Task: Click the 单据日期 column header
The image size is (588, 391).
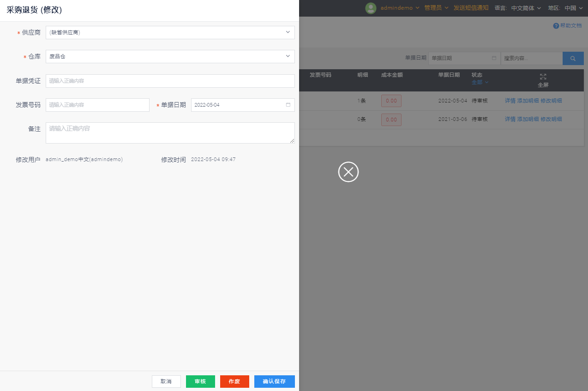Action: [x=449, y=75]
